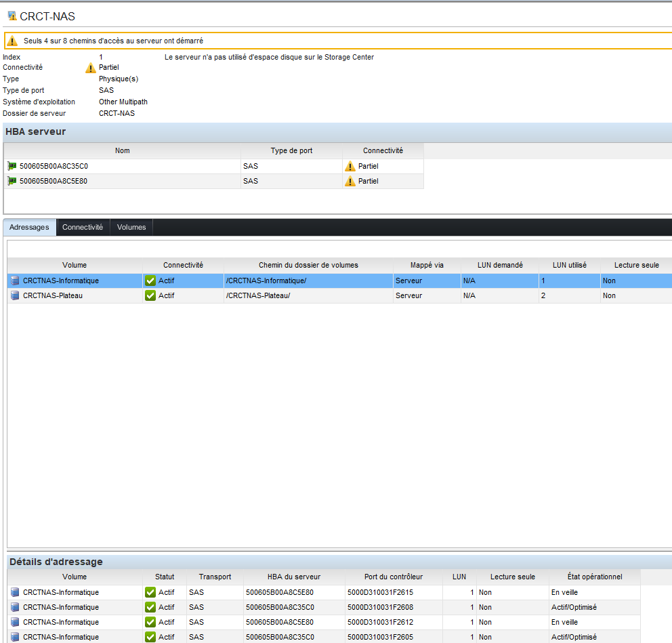The width and height of the screenshot is (672, 643).
Task: Click green Actif check for CRCTNAS-Plateau mapping
Action: point(150,295)
